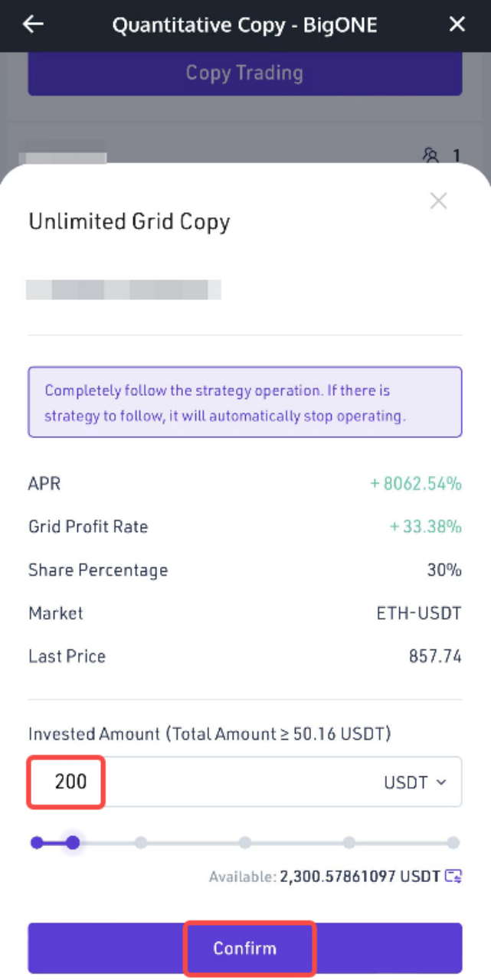Tap the followers count icon

(x=431, y=156)
